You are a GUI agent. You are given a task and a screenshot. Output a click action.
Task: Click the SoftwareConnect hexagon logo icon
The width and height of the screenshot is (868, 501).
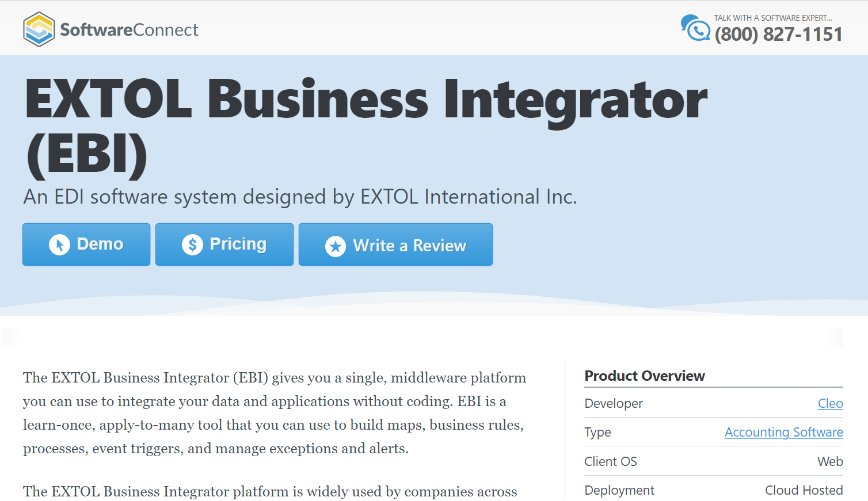click(38, 28)
